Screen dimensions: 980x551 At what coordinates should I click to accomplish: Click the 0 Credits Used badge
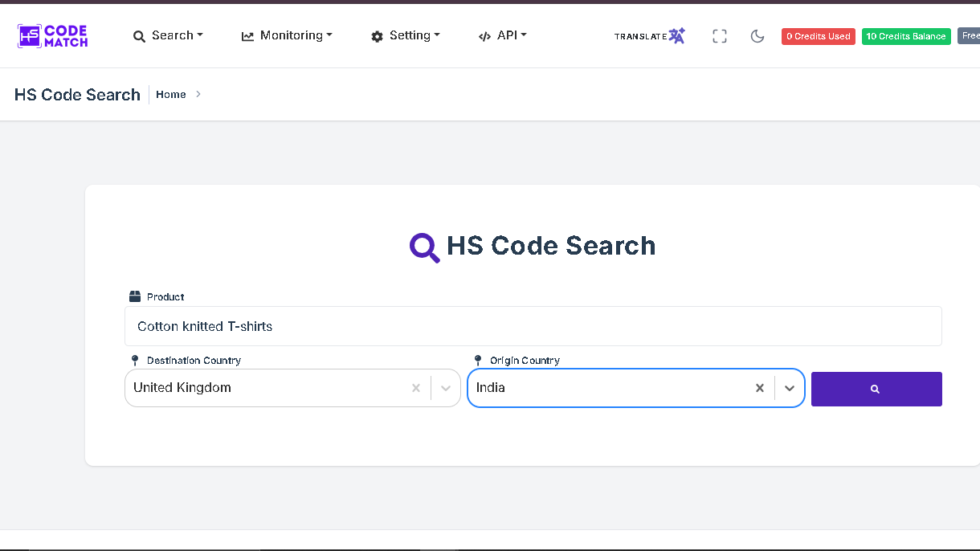coord(818,36)
